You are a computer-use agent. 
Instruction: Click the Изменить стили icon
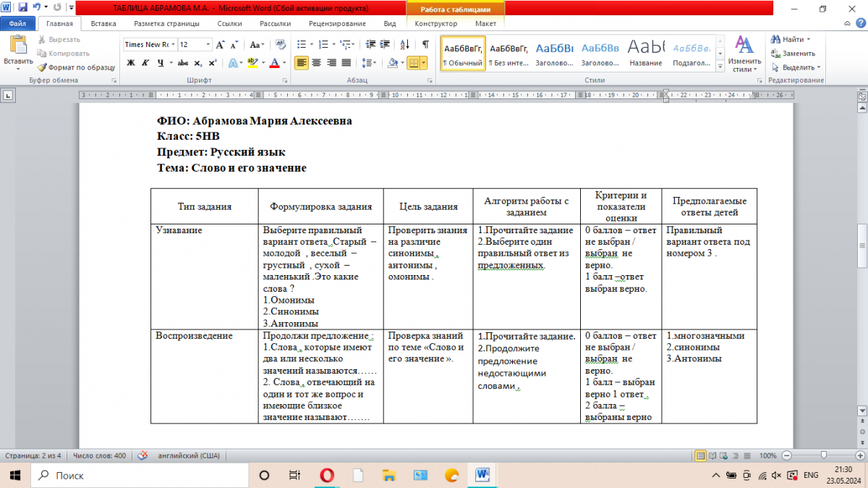pyautogui.click(x=744, y=54)
